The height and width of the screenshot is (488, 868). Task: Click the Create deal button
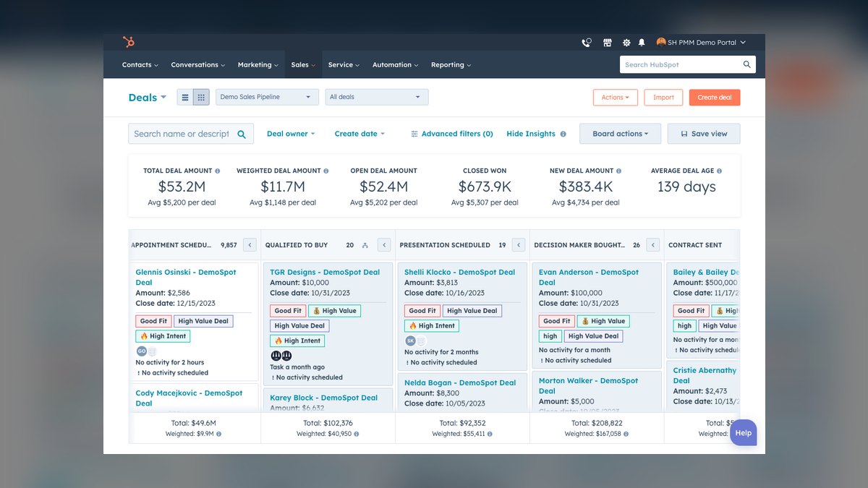[715, 98]
